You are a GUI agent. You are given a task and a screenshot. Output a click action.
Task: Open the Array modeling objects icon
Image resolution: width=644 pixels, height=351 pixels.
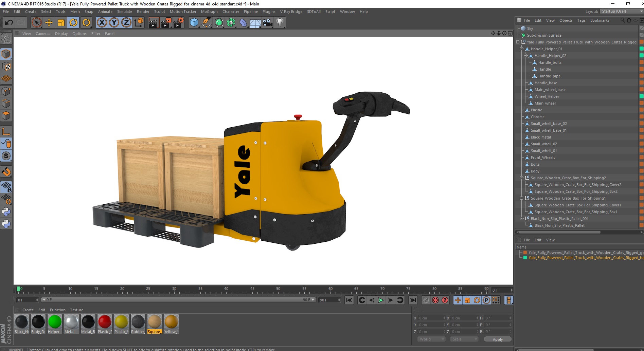pyautogui.click(x=231, y=23)
